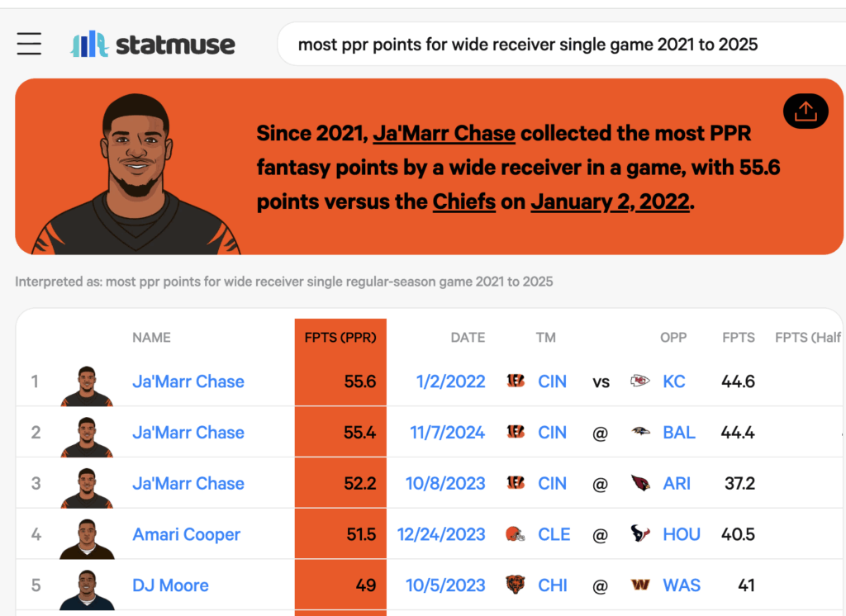Image resolution: width=846 pixels, height=616 pixels.
Task: Open Ja'Marr Chase link in orange banner
Action: (x=444, y=133)
